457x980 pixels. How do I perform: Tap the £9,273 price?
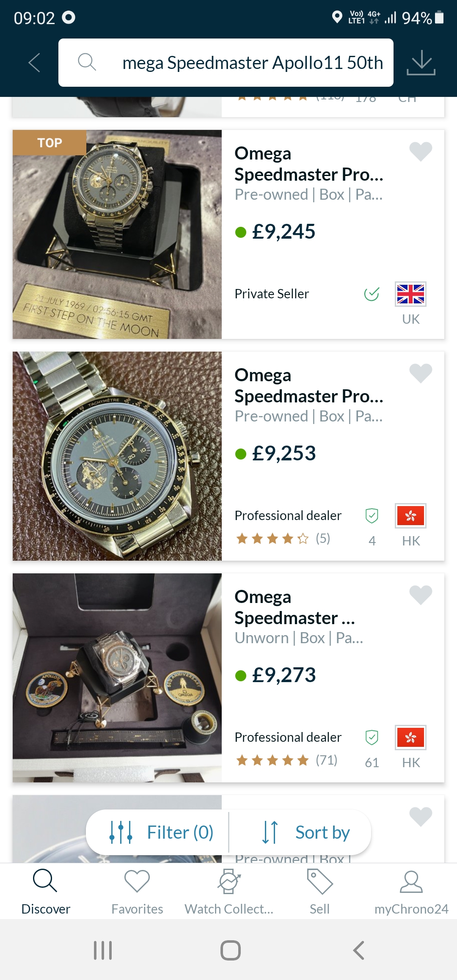point(284,675)
